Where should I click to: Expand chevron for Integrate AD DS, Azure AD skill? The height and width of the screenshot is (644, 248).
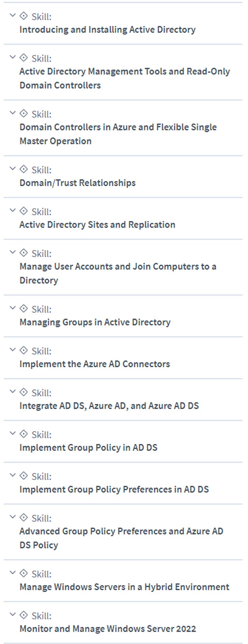tap(13, 391)
